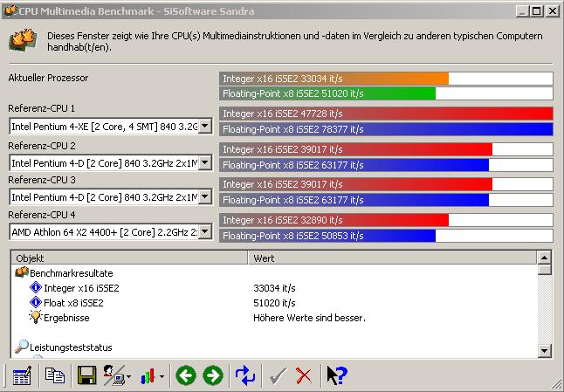
Task: Click the floppy disk save icon
Action: (x=86, y=375)
